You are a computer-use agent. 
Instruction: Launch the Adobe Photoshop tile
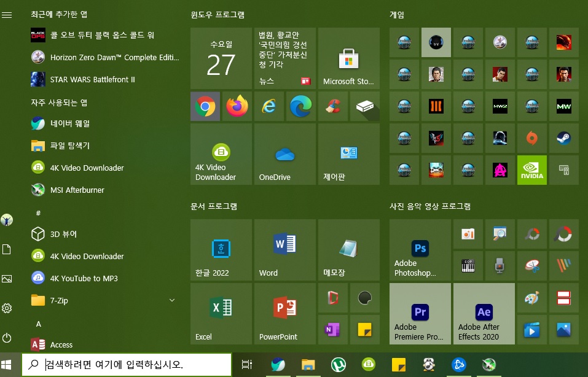point(420,250)
